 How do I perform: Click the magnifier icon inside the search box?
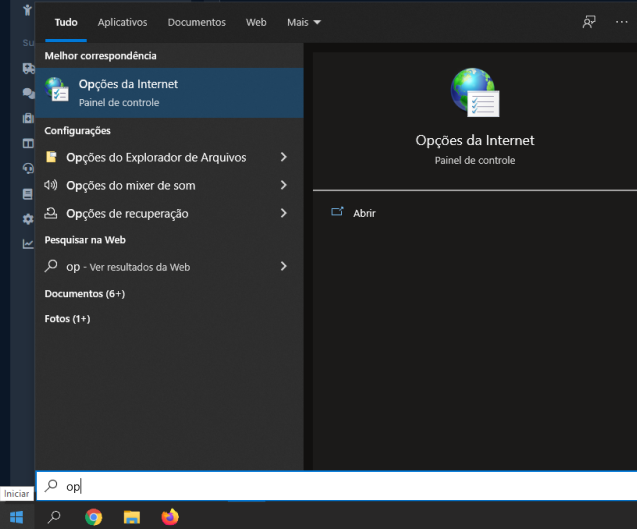pos(51,486)
